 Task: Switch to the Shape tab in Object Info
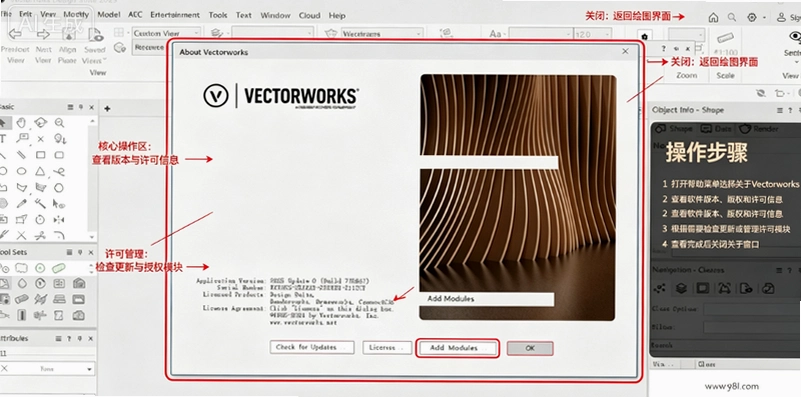(x=674, y=129)
